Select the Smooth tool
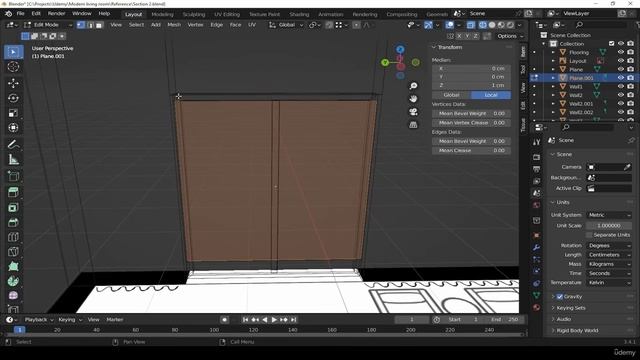The height and width of the screenshot is (360, 640). click(13, 296)
